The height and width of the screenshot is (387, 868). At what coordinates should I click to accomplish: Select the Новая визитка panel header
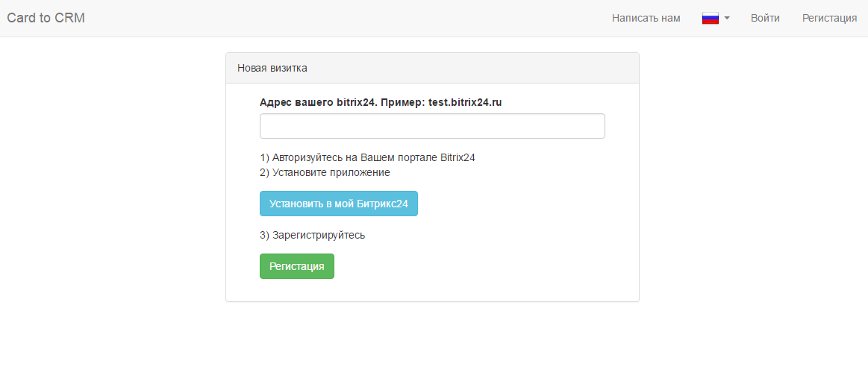click(432, 68)
